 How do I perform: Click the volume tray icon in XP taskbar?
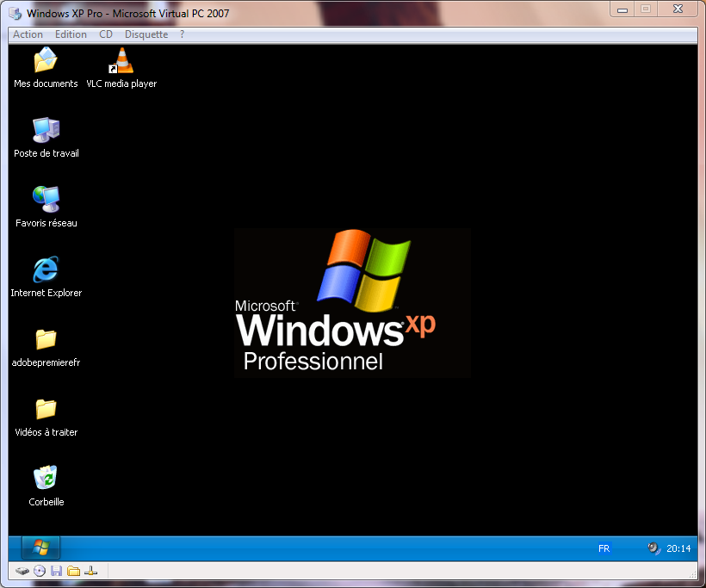coord(653,548)
